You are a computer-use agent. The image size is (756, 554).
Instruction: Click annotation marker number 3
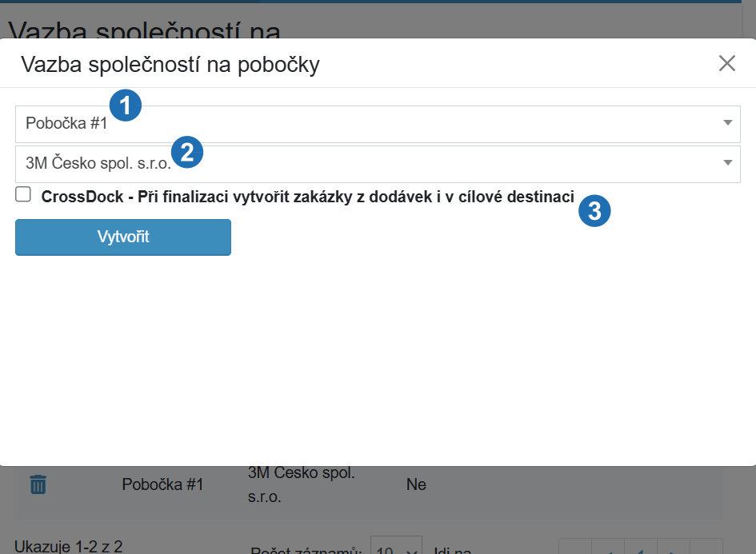[594, 210]
